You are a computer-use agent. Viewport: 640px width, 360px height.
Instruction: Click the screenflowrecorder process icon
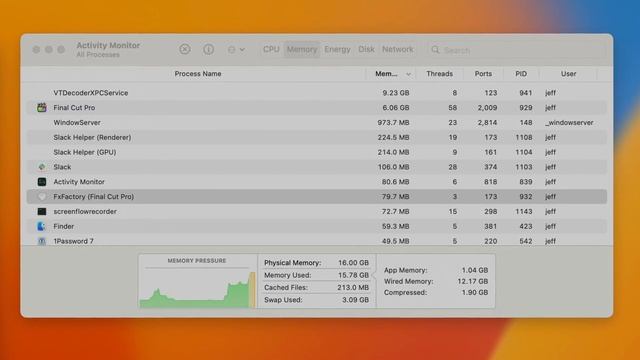(42, 211)
